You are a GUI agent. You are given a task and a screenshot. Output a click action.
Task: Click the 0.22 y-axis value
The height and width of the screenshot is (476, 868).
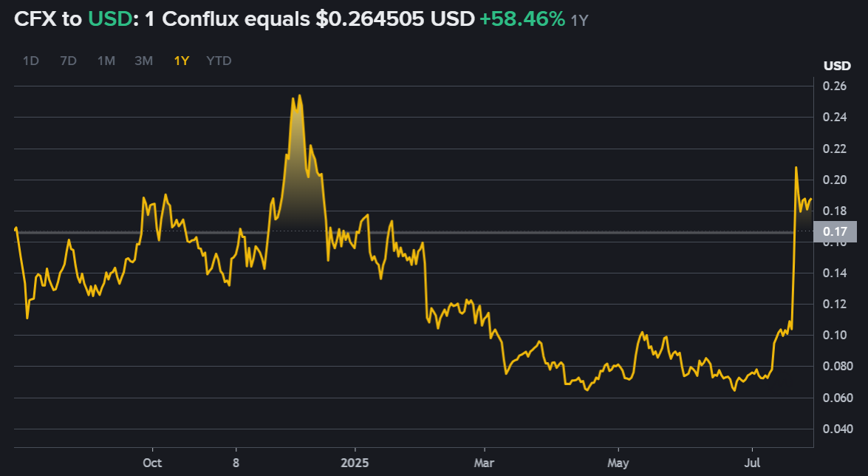click(834, 149)
